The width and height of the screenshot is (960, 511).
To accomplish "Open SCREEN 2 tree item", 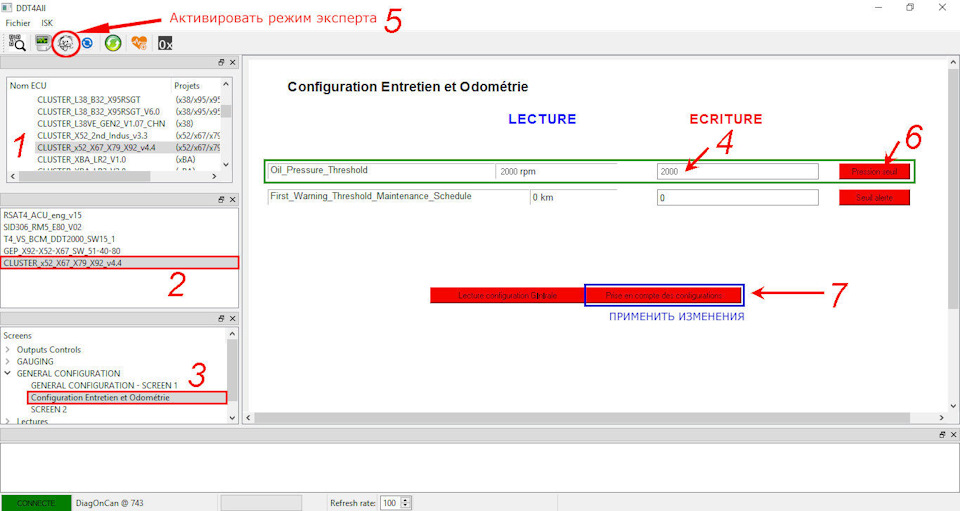I will pyautogui.click(x=49, y=409).
